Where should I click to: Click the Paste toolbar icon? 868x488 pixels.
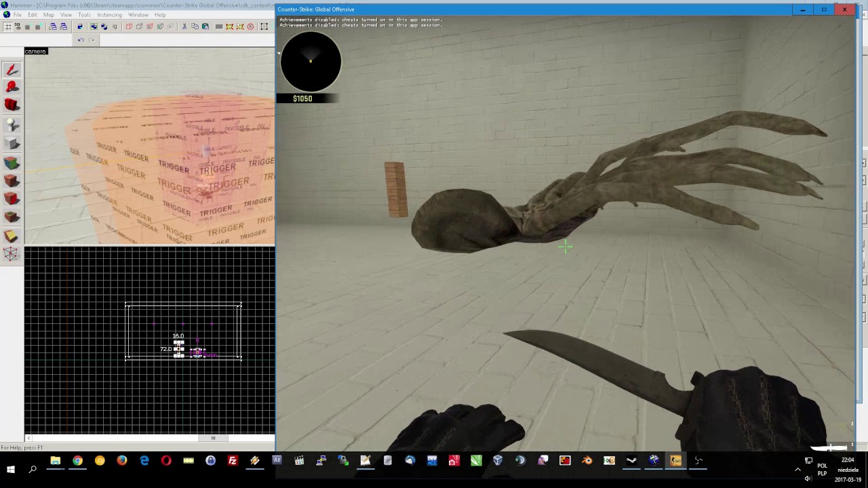205,26
